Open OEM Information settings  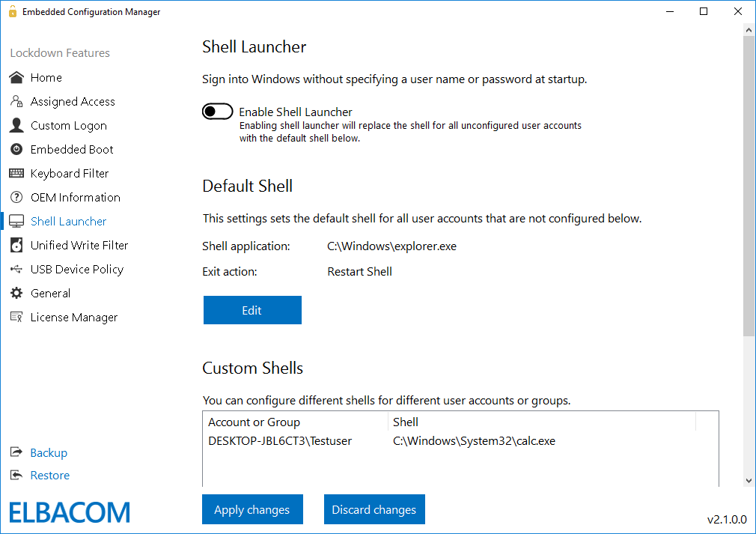pyautogui.click(x=76, y=197)
